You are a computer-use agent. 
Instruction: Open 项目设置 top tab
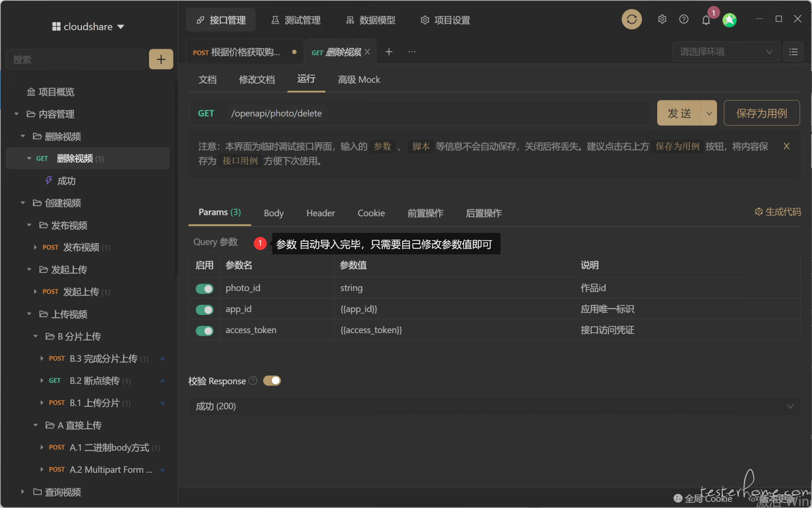pyautogui.click(x=445, y=20)
